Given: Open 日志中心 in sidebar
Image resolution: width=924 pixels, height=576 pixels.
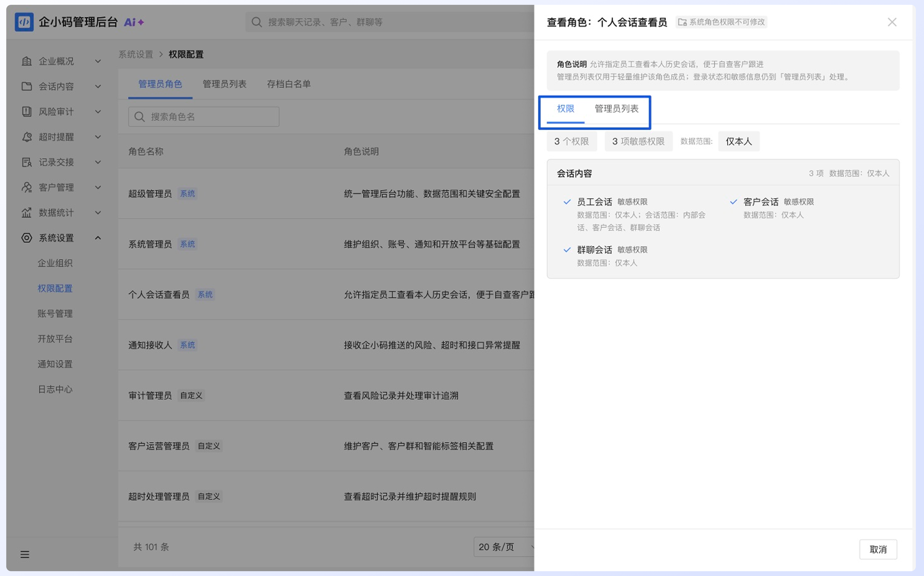Looking at the screenshot, I should 55,389.
